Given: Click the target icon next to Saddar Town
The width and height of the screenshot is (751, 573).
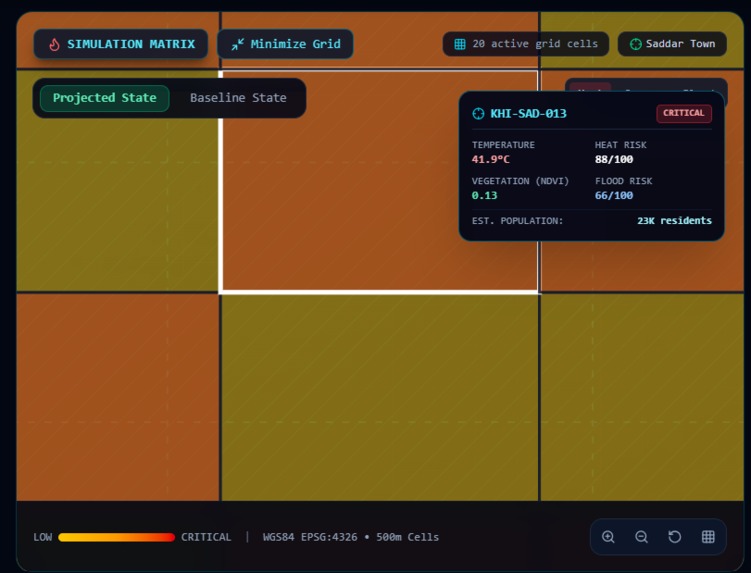Looking at the screenshot, I should coord(636,44).
